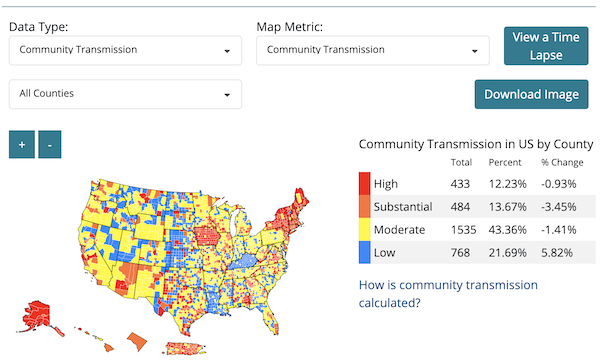600x363 pixels.
Task: Click the Data Type dropdown arrow
Action: tap(227, 51)
